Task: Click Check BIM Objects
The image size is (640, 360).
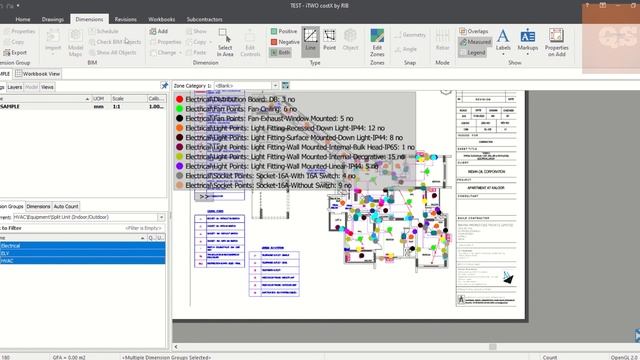Action: 115,42
